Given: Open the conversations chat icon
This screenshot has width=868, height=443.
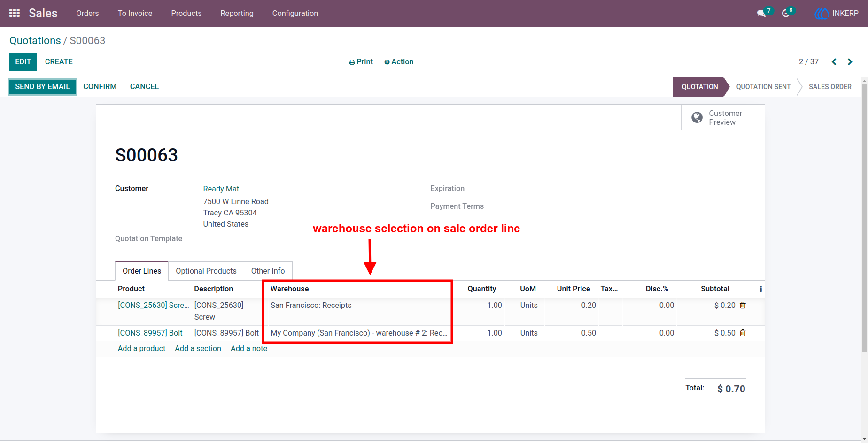Looking at the screenshot, I should [x=761, y=14].
